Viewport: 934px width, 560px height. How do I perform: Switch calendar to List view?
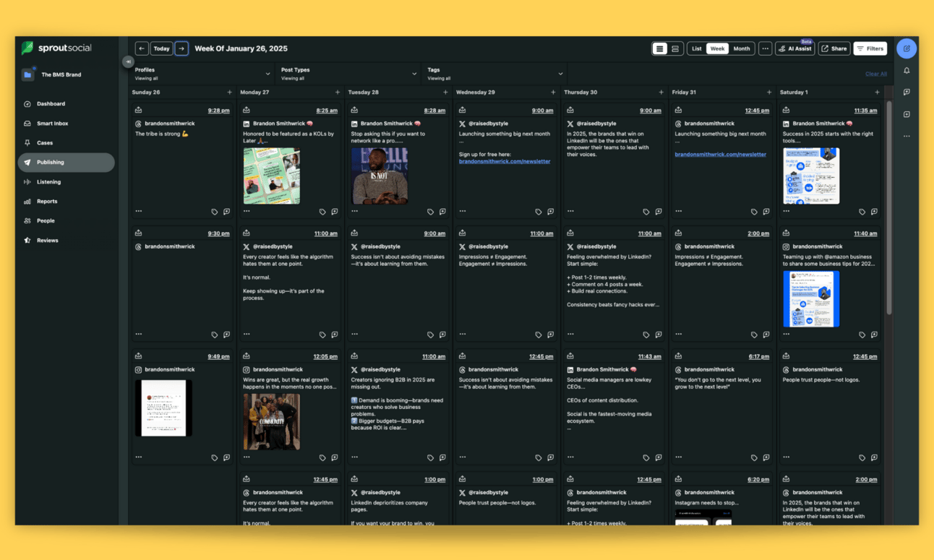696,48
